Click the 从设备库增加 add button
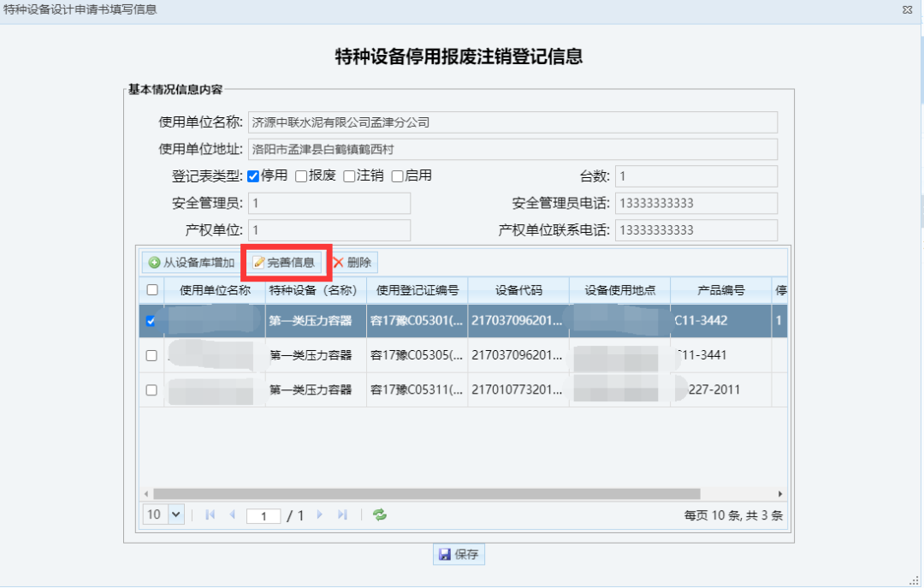The image size is (924, 588). [x=192, y=263]
